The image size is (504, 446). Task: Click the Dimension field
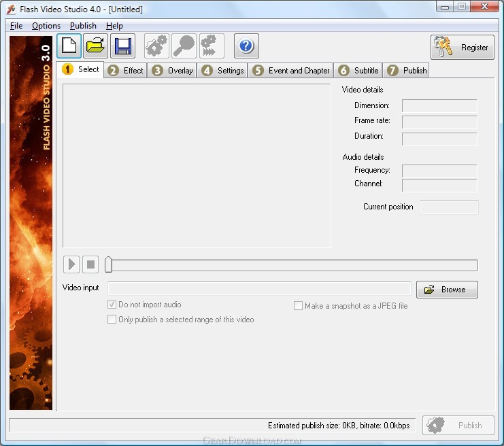click(439, 105)
